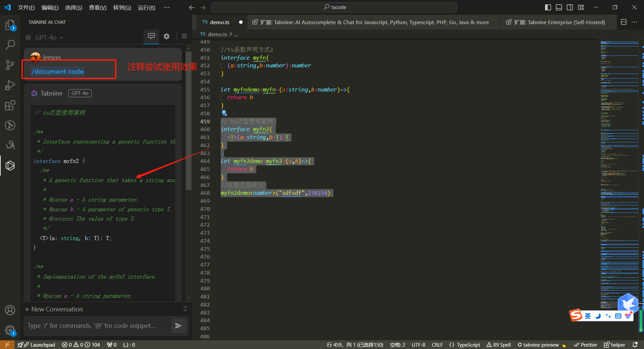The height and width of the screenshot is (349, 644).
Task: Open Customize Layout icon
Action: click(x=581, y=7)
